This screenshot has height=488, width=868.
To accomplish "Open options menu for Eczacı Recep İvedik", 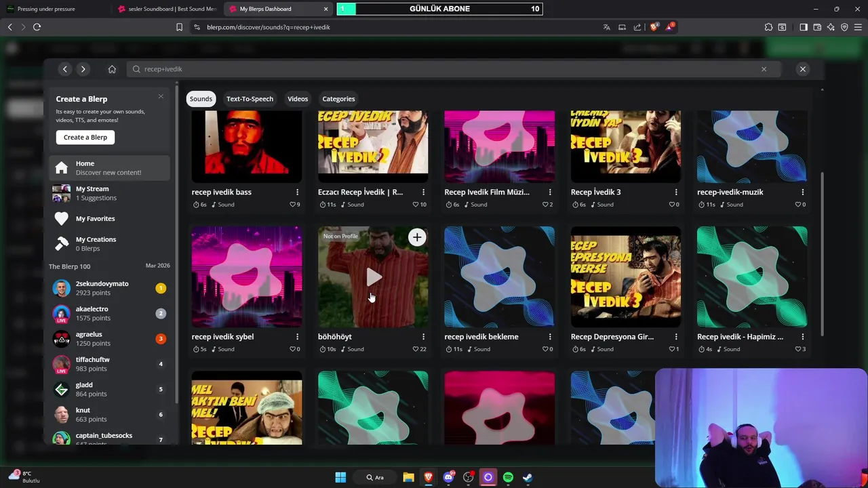I will click(x=423, y=192).
